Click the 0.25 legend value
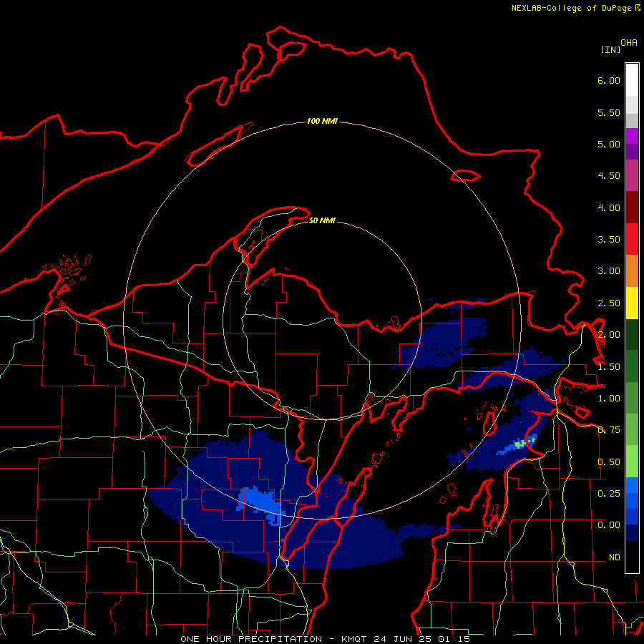This screenshot has height=644, width=644. click(609, 494)
